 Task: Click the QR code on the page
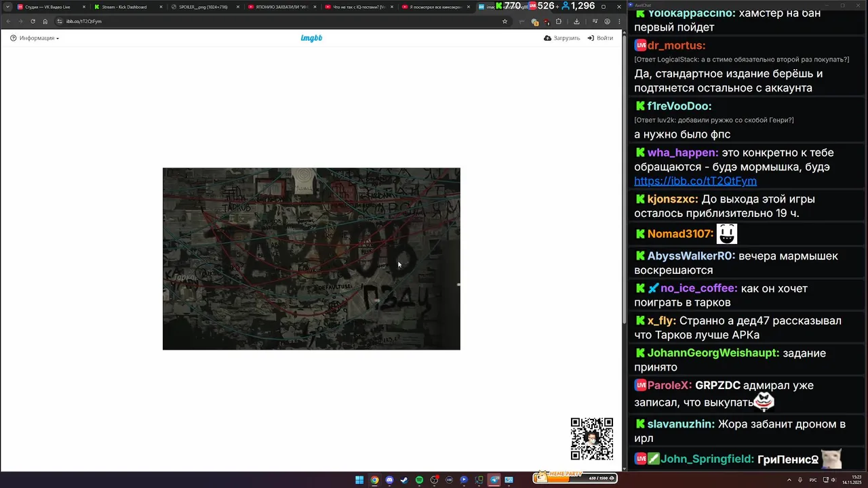(x=592, y=439)
